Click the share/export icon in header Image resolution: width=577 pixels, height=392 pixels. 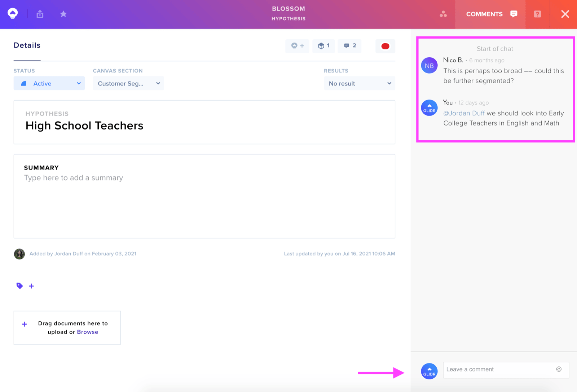[40, 14]
